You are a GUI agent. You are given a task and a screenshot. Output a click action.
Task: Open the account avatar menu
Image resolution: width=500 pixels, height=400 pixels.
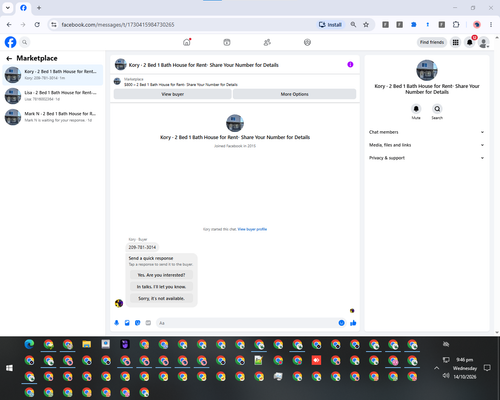(x=484, y=42)
